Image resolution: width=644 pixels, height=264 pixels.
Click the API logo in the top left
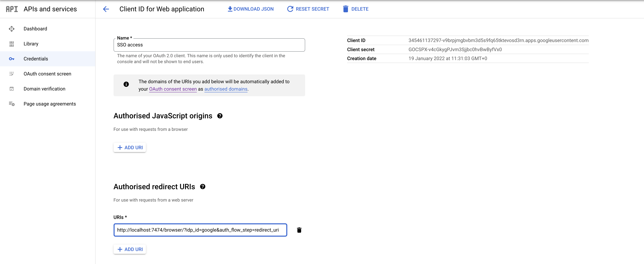[x=12, y=9]
